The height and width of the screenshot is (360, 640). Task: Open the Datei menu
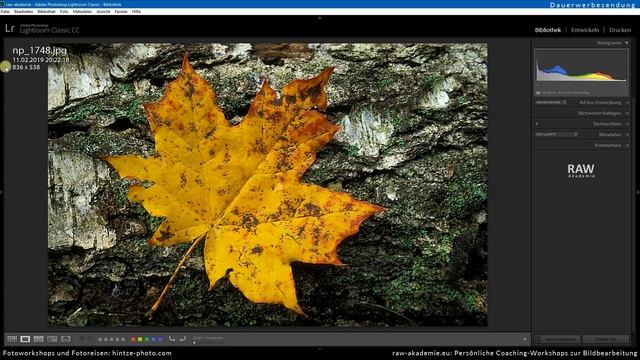coord(5,11)
